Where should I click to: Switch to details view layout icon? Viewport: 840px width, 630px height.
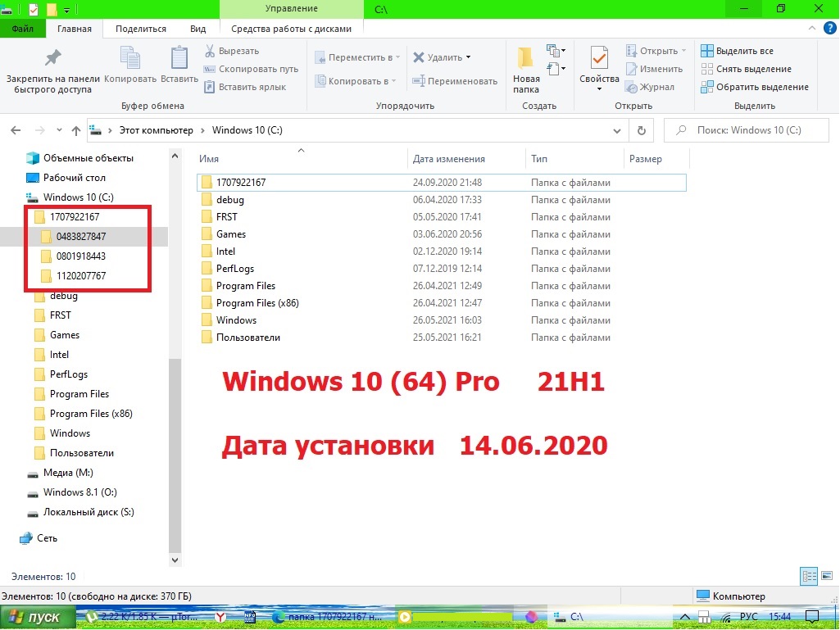point(809,577)
